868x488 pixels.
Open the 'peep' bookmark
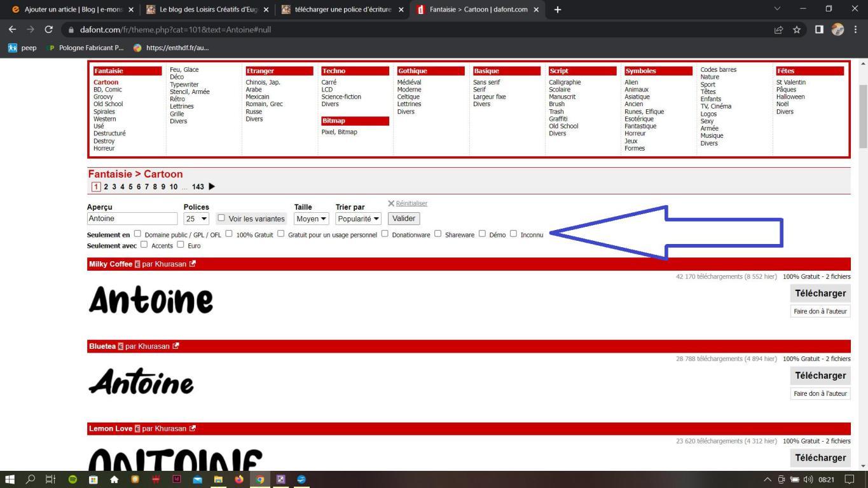(x=22, y=48)
